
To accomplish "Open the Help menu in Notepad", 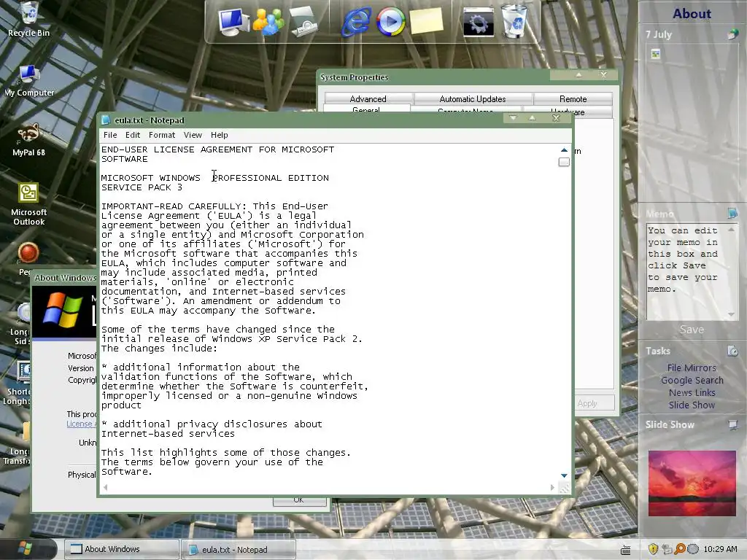I will click(219, 135).
